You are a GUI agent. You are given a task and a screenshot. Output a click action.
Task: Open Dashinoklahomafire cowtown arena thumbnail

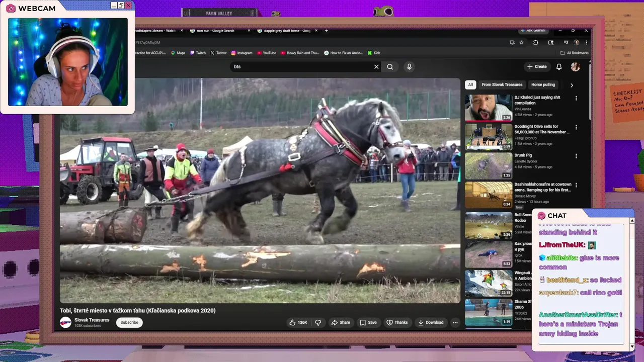[488, 195]
